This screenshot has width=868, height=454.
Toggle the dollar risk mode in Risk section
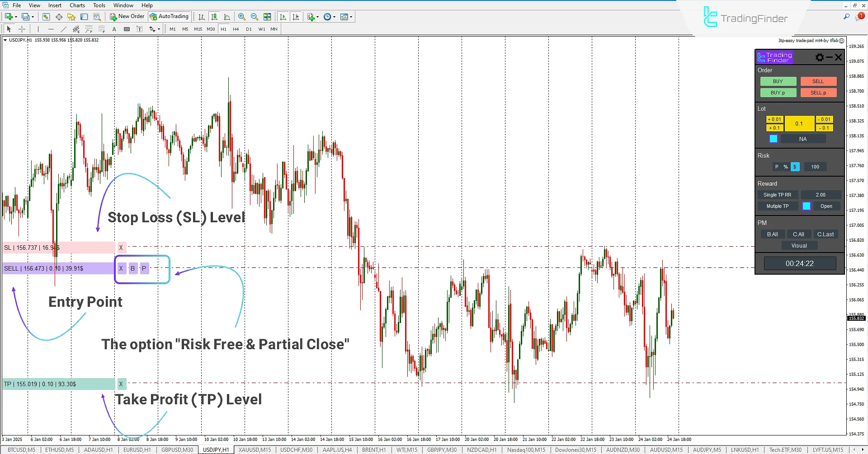tap(794, 167)
